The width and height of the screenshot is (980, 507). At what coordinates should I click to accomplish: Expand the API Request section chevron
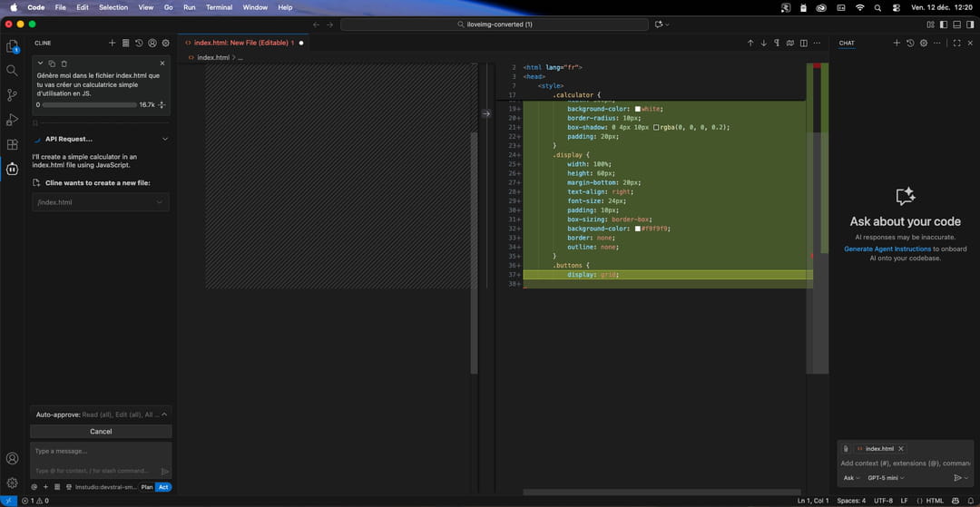pyautogui.click(x=165, y=139)
